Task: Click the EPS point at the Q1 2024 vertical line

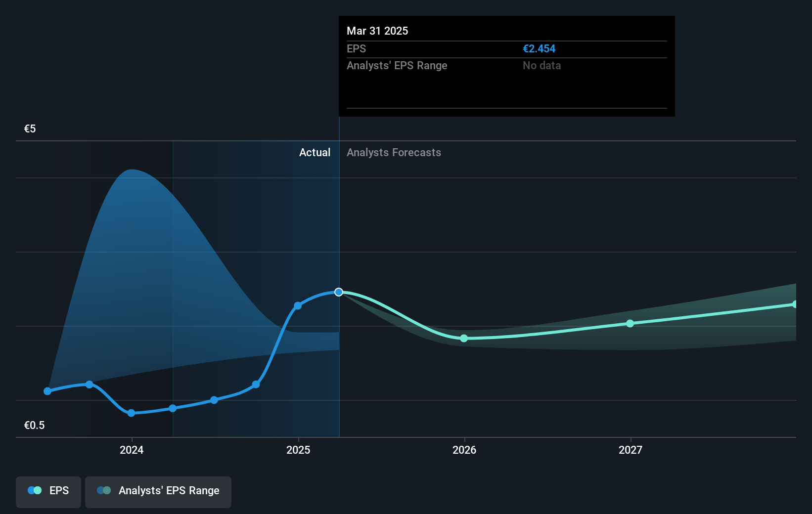Action: [173, 408]
